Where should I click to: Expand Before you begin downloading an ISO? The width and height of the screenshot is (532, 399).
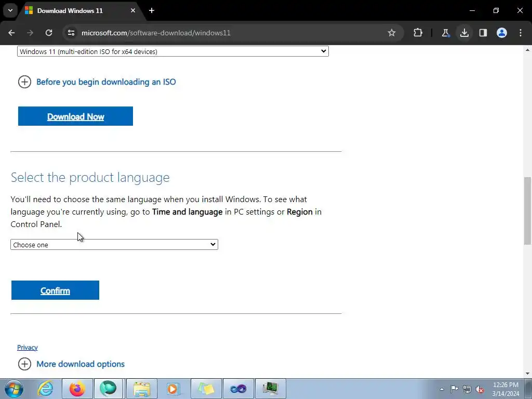click(x=97, y=82)
